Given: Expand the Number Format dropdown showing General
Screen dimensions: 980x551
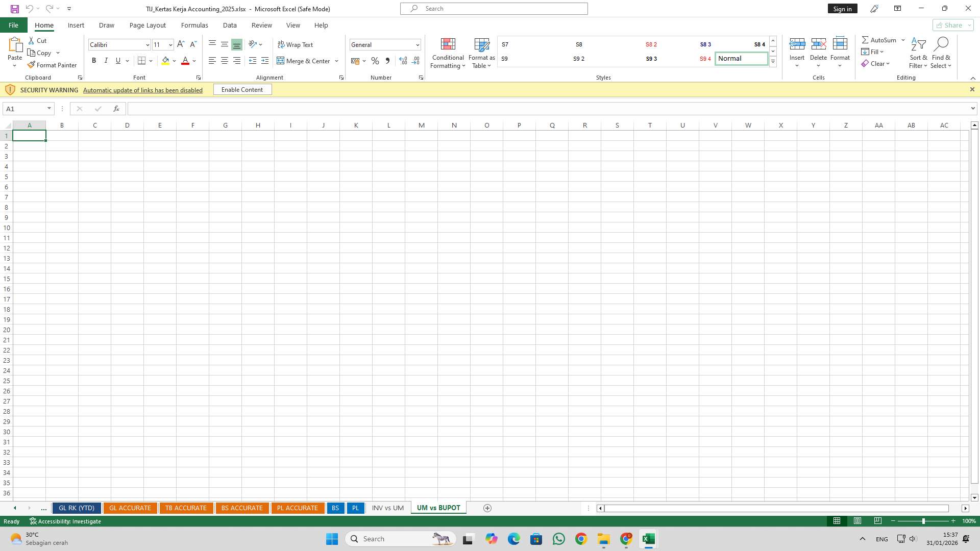Looking at the screenshot, I should coord(417,45).
